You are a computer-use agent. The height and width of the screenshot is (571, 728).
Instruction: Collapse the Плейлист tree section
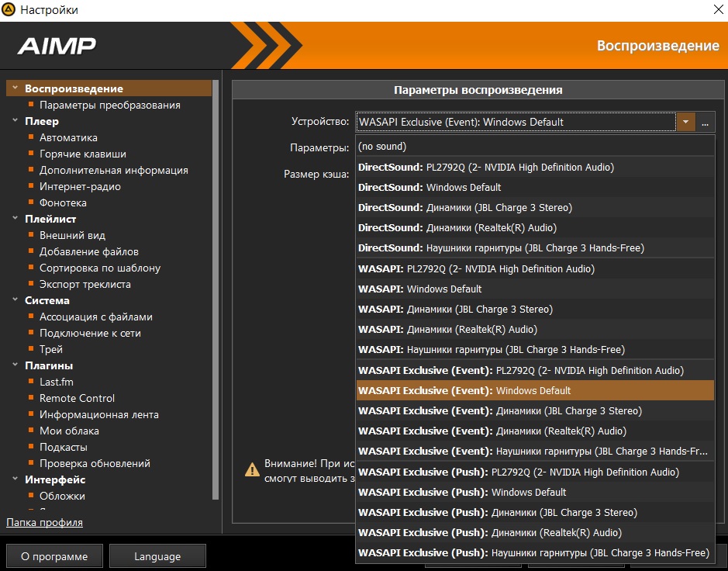pos(15,218)
